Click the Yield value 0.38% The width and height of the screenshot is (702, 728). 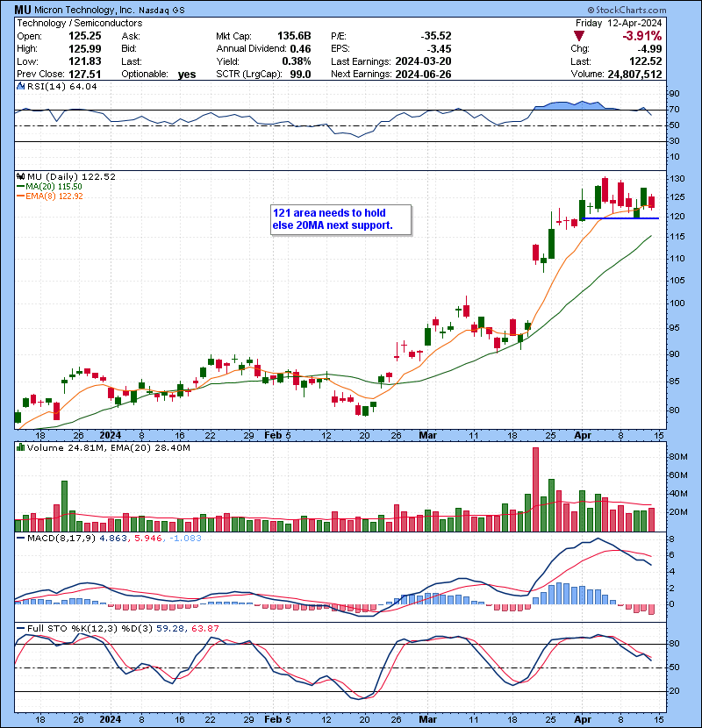point(297,61)
